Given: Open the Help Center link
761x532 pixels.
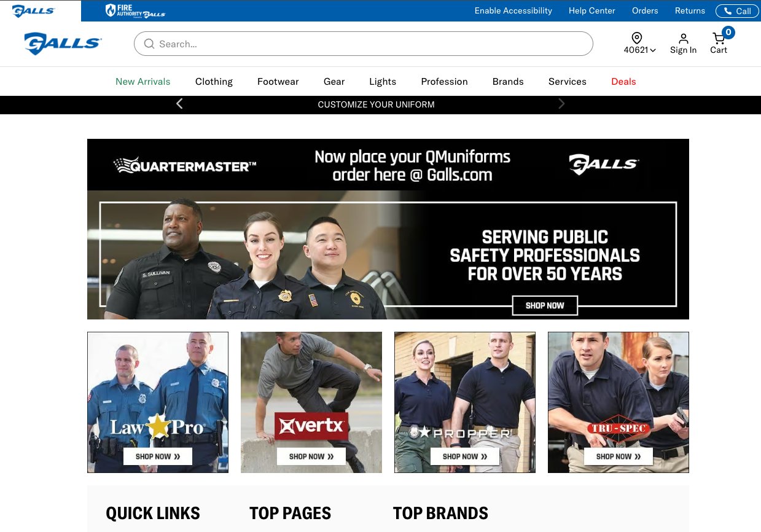Looking at the screenshot, I should tap(592, 10).
